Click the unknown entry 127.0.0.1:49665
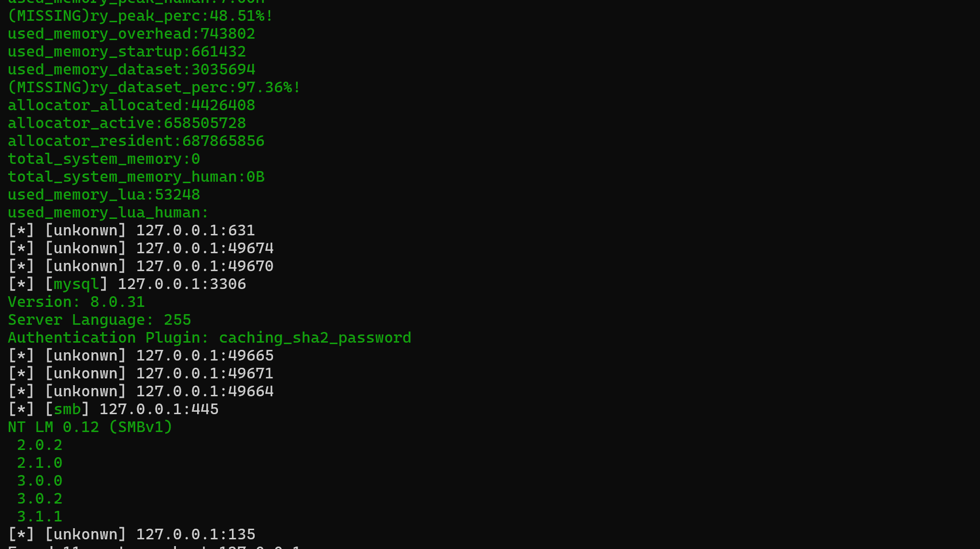The width and height of the screenshot is (980, 549). click(x=141, y=356)
